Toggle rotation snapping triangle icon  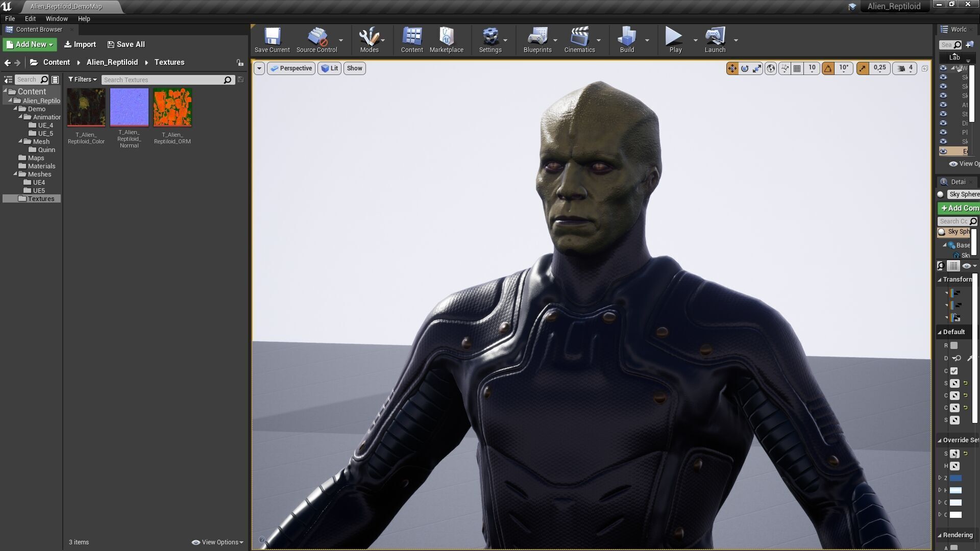828,68
